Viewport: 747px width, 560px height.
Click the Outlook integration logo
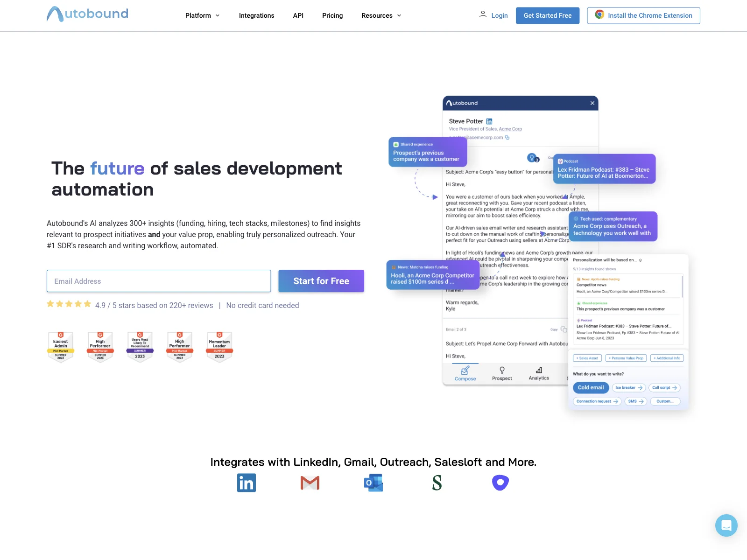click(x=373, y=483)
